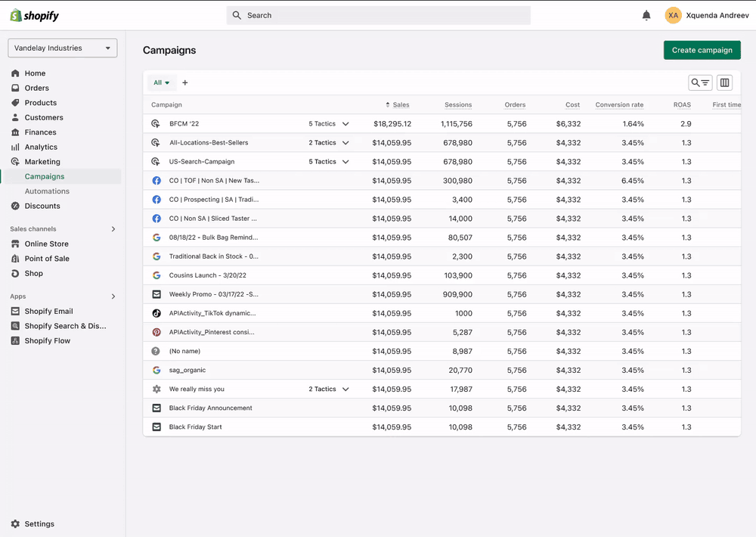Open Finances in the sidebar
Image resolution: width=756 pixels, height=537 pixels.
[x=41, y=132]
